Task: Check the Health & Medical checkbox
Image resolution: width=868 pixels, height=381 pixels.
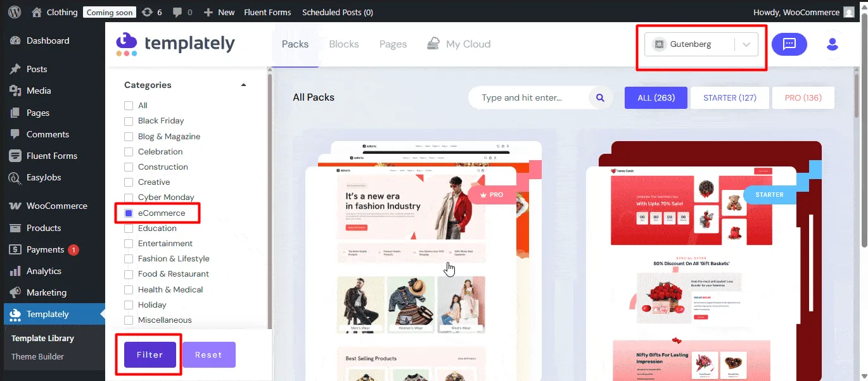Action: point(129,290)
